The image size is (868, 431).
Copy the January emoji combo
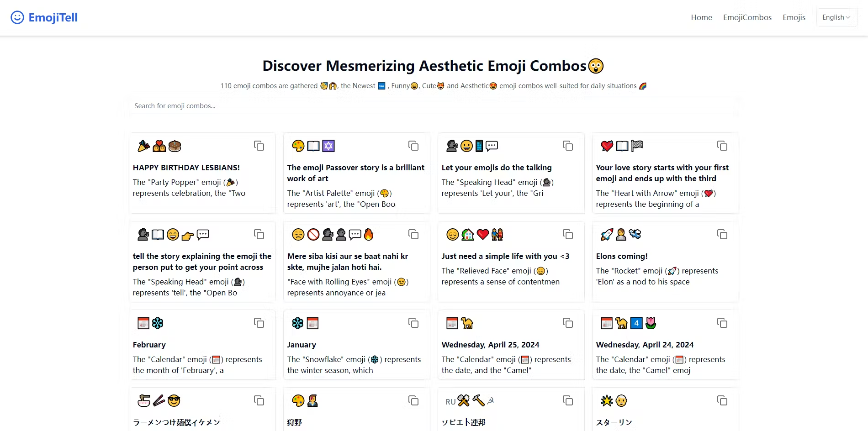pos(413,323)
